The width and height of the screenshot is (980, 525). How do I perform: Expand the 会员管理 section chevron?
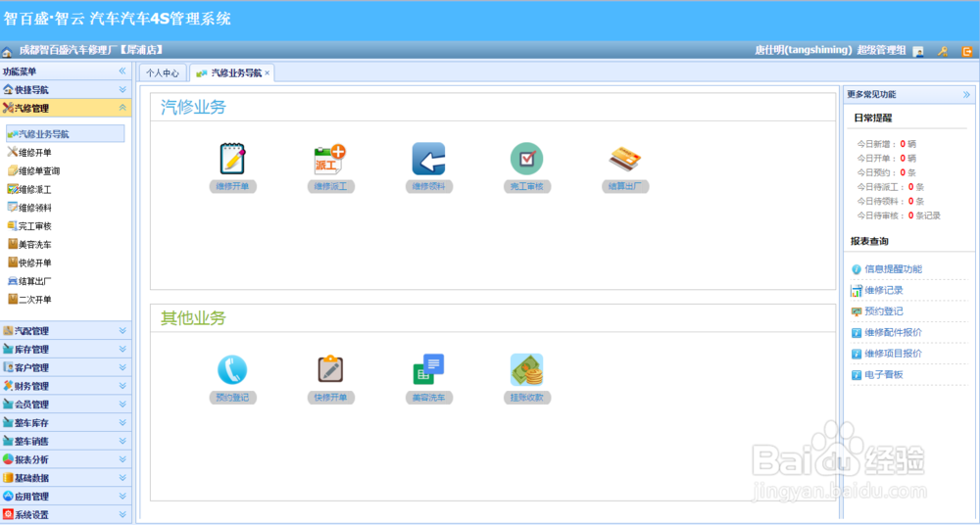click(122, 405)
